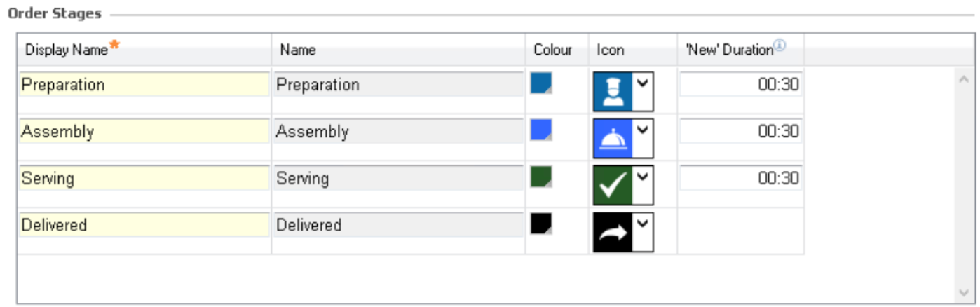Click the checkmark icon for Serving stage

[613, 185]
